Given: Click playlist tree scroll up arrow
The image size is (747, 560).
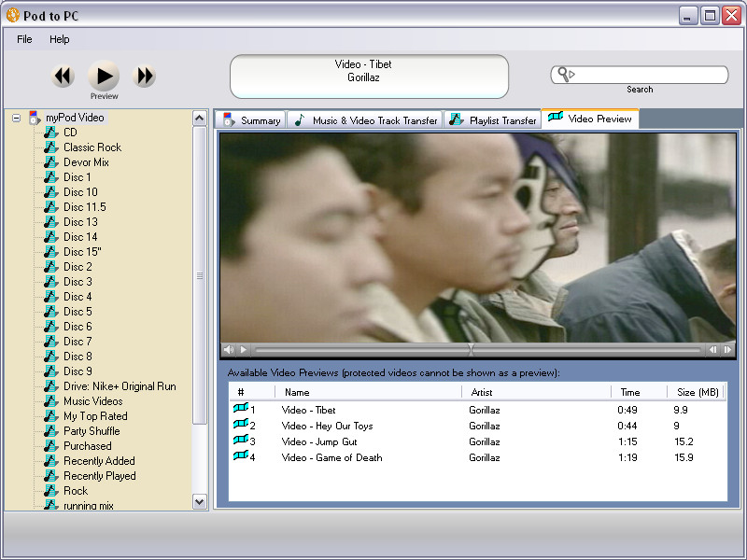Looking at the screenshot, I should point(200,118).
